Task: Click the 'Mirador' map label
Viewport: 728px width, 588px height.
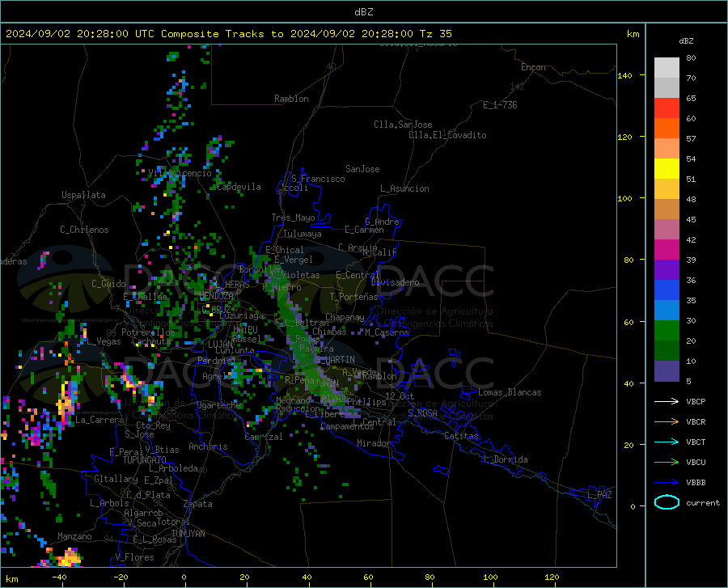Action: (374, 443)
